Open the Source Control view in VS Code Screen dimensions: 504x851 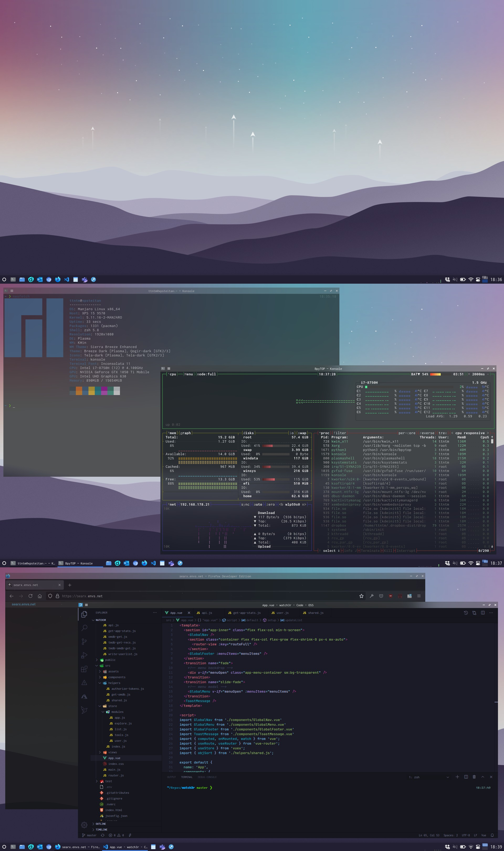(84, 641)
